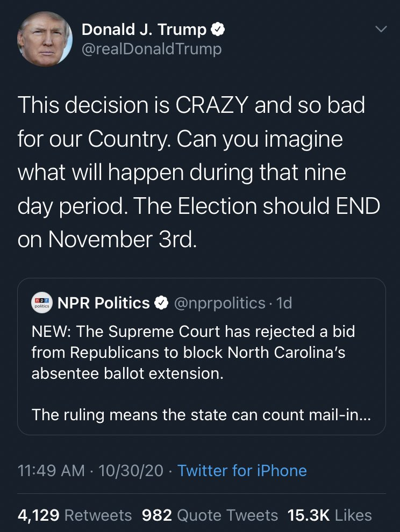
Task: Click the Donald J. Trump display name
Action: (x=144, y=30)
